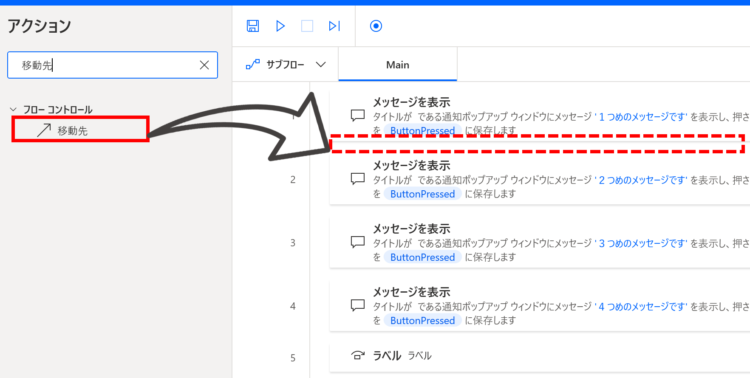Start the recorder with the circular record icon
750x378 pixels.
(x=376, y=26)
